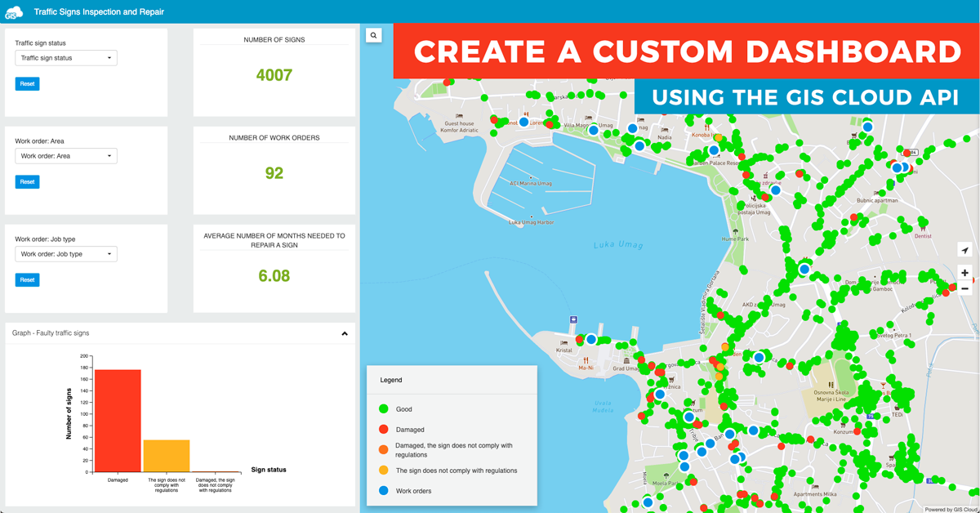Click the 92 work orders value
This screenshot has height=513, width=980.
(274, 173)
